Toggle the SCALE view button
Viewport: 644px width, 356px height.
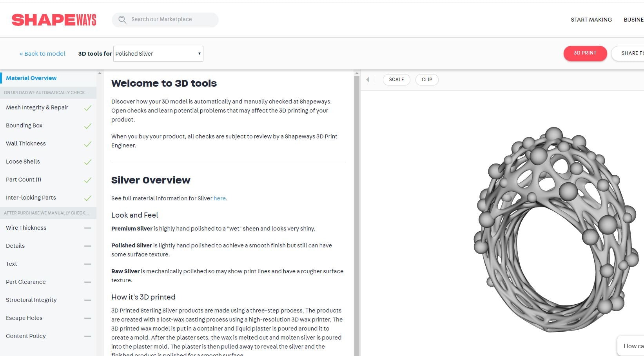(x=396, y=80)
